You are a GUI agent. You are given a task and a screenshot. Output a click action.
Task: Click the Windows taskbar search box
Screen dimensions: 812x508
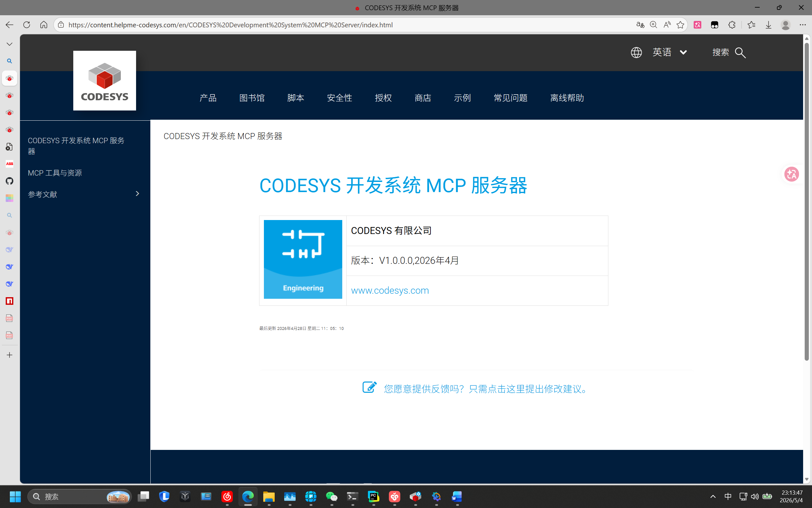tap(80, 497)
